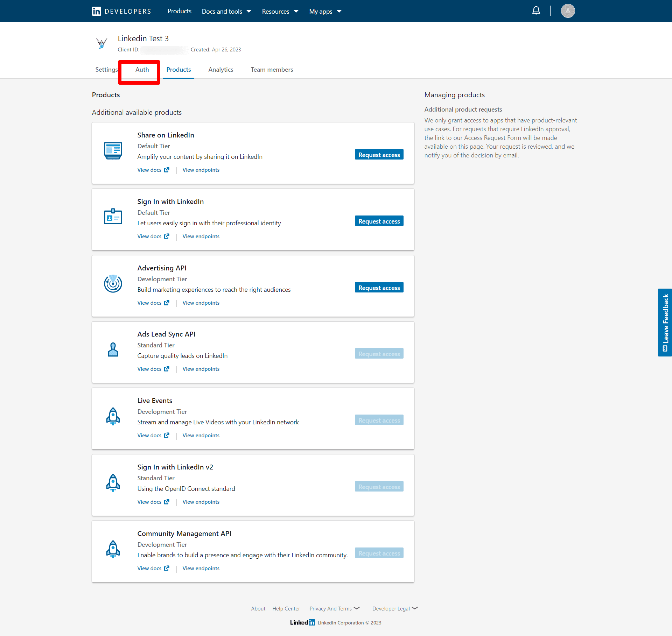
Task: Open View docs for Ads Lead Sync API
Action: click(153, 369)
